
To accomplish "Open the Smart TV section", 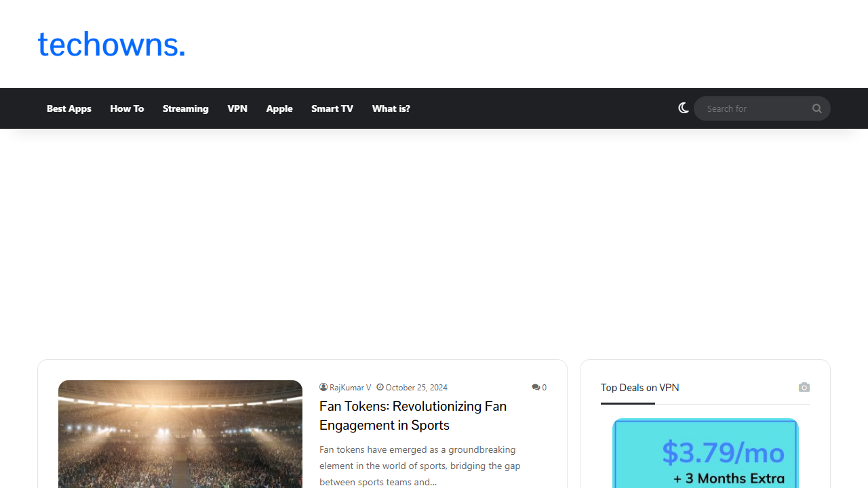I will point(332,108).
